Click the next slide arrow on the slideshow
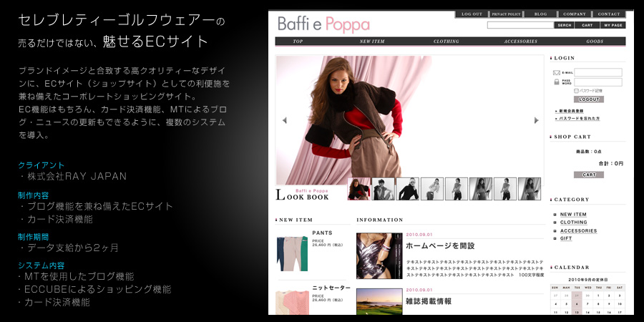 coord(536,120)
